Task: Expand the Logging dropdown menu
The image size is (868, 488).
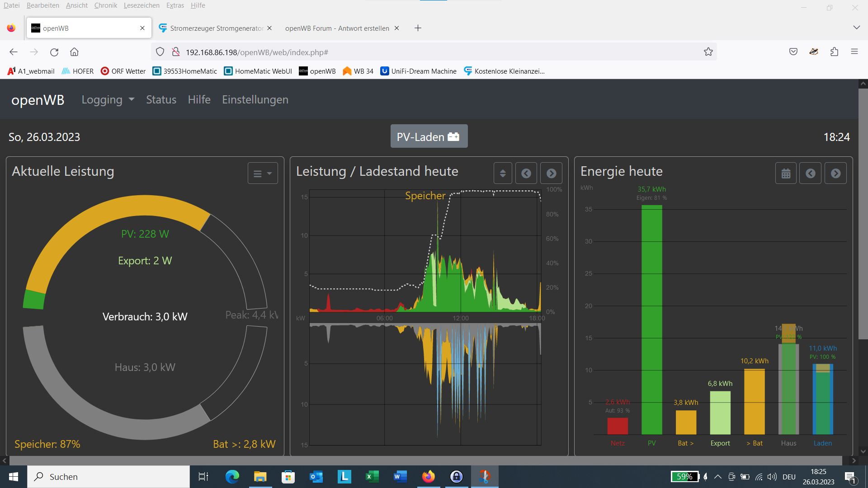Action: (x=108, y=100)
